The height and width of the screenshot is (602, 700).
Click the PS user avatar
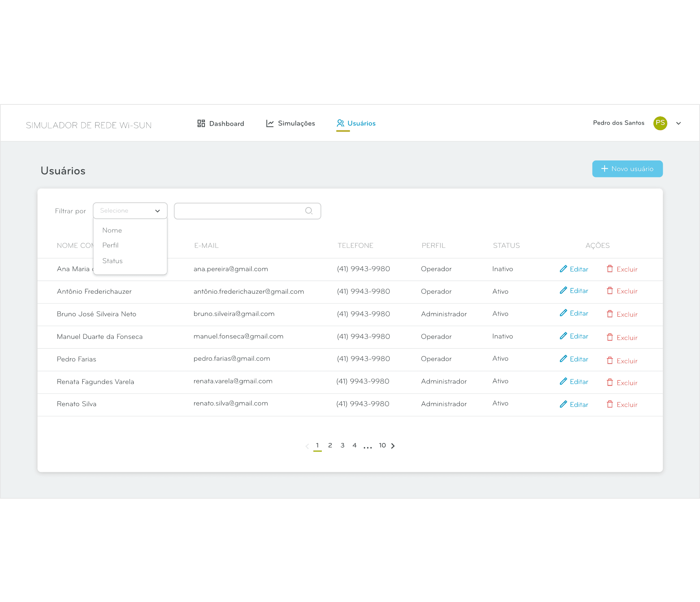(x=660, y=123)
